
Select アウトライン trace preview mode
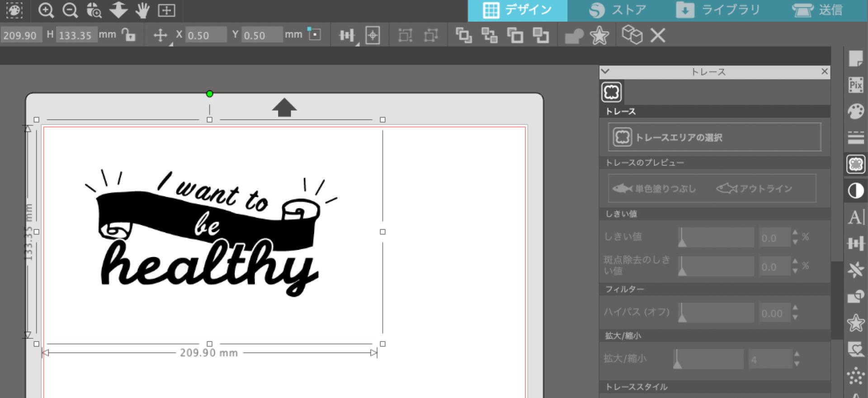pos(755,188)
